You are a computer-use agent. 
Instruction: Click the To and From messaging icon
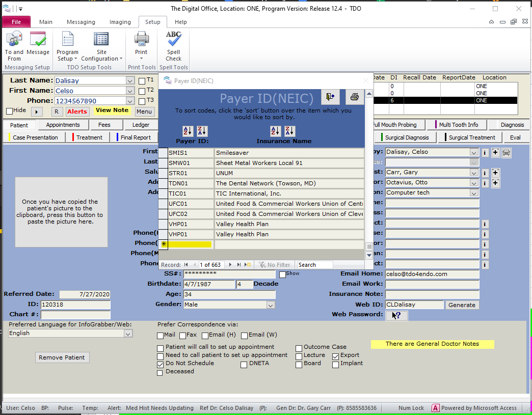[x=14, y=46]
